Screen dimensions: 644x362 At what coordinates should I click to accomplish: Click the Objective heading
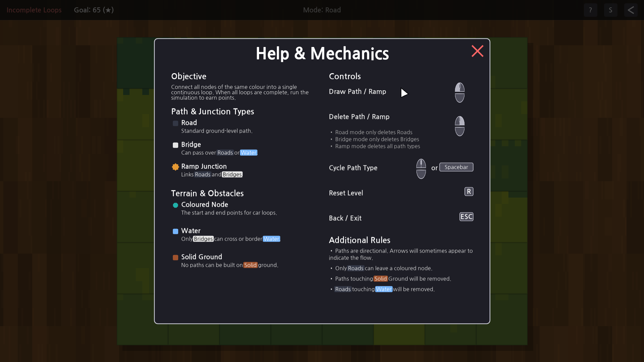pos(189,76)
